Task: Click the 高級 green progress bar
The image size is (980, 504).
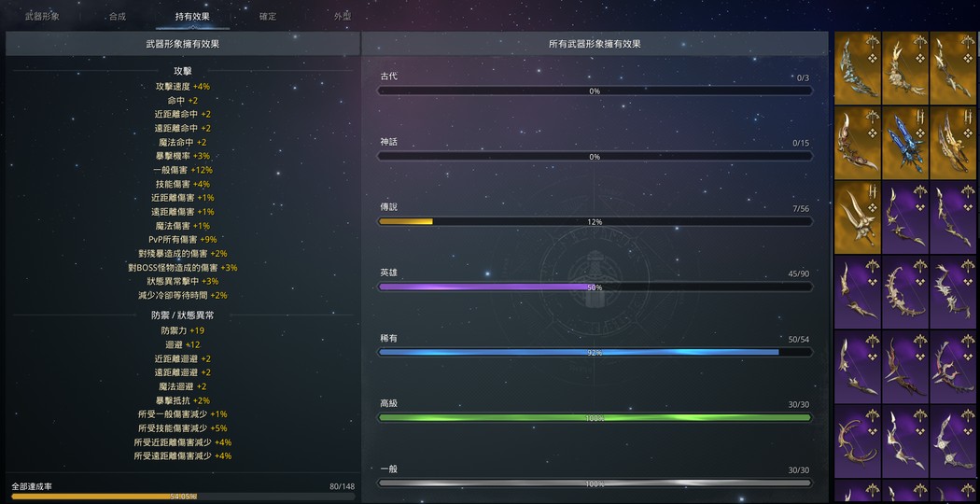Action: (595, 418)
